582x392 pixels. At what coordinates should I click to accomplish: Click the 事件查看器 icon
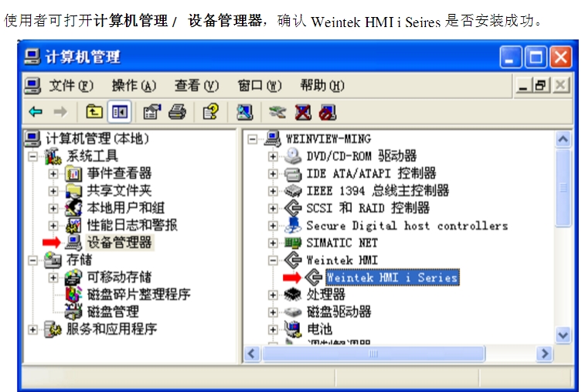coord(73,173)
